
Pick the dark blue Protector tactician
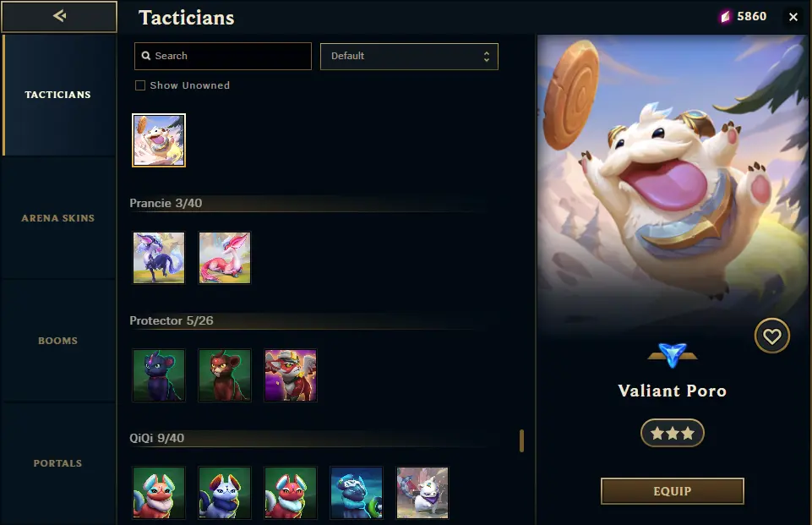coord(159,375)
